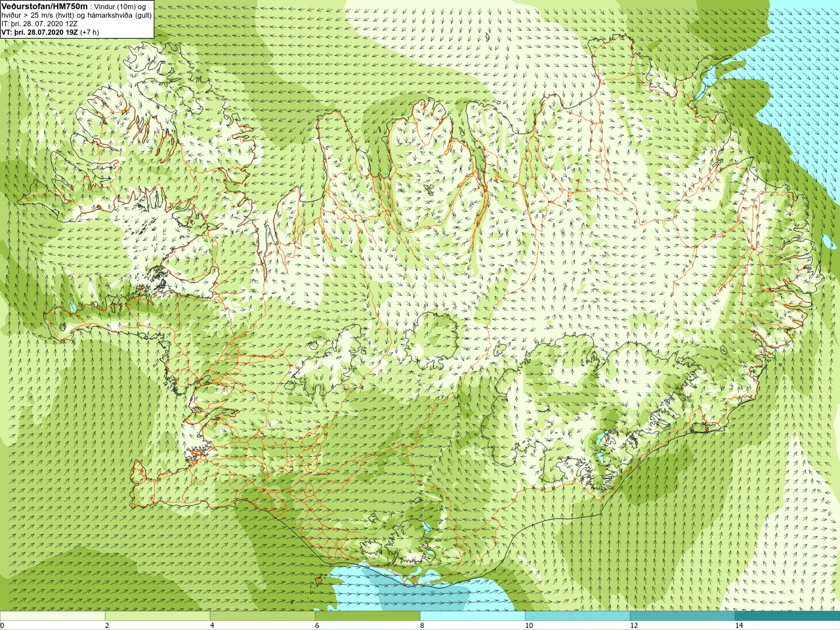
Task: Click the olive green 6–8 m/s legend swatch
Action: click(367, 616)
